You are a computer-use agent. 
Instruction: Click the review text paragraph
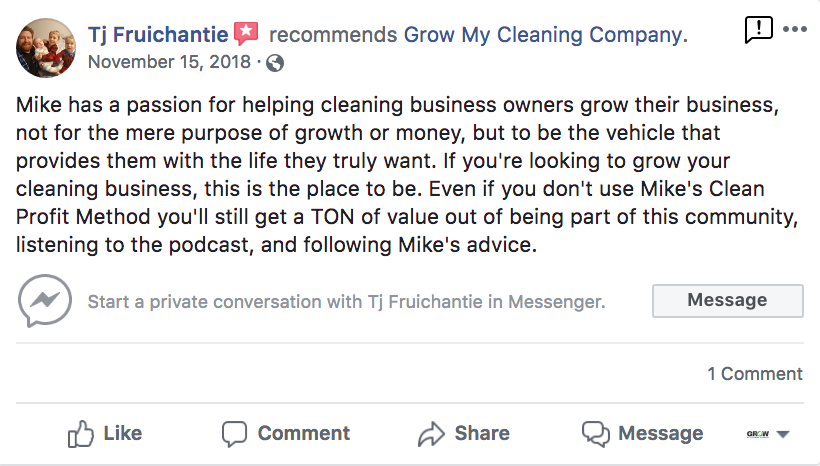[x=400, y=175]
